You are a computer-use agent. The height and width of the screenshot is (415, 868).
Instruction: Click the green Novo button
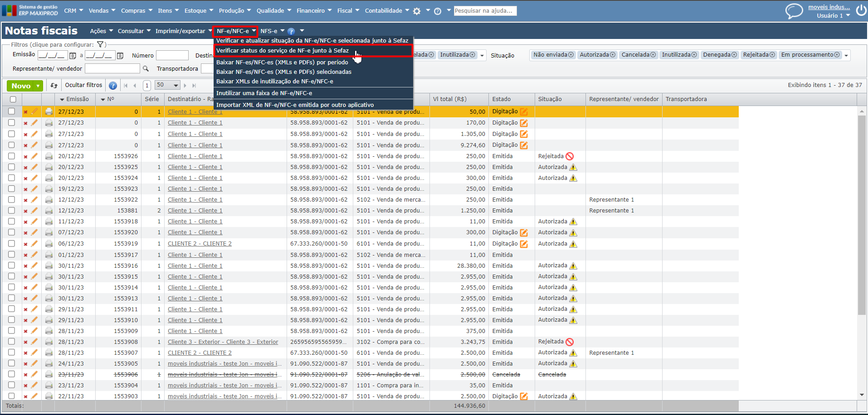[21, 86]
